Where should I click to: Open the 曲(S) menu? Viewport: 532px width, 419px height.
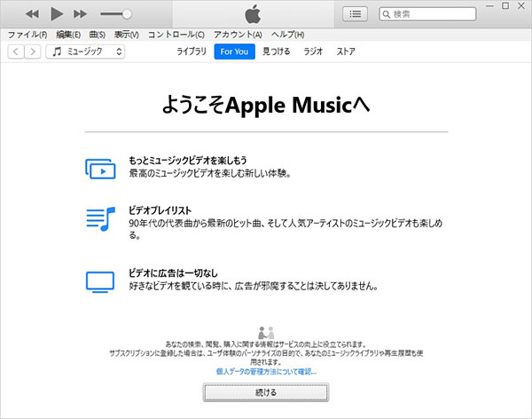tap(98, 35)
